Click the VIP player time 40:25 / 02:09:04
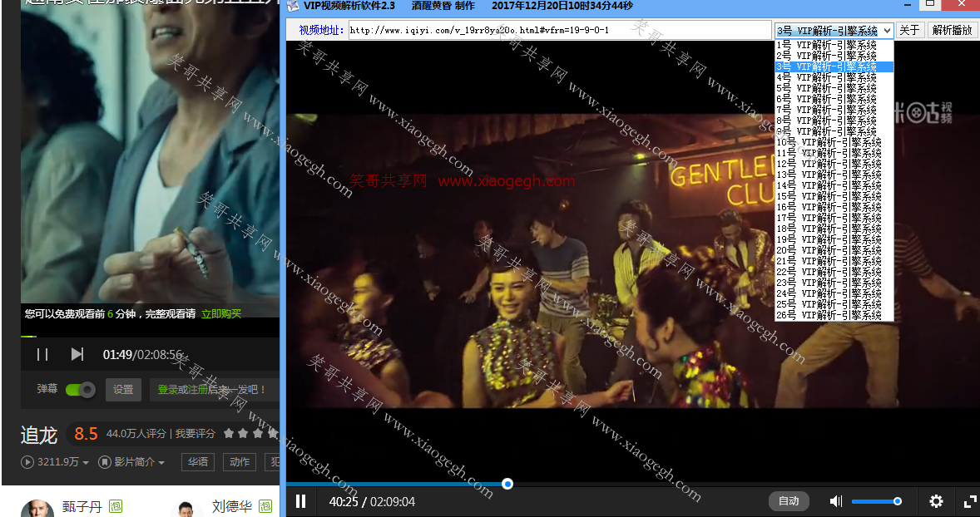This screenshot has height=517, width=980. 372,501
